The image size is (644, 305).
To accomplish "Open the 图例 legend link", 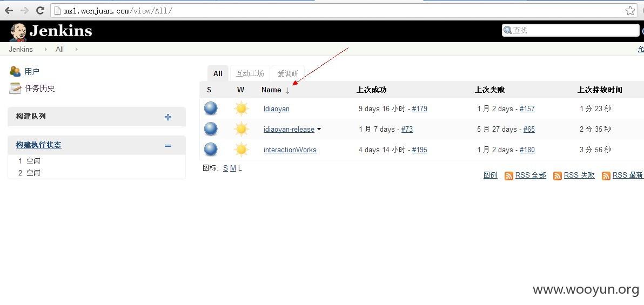I will pos(491,175).
